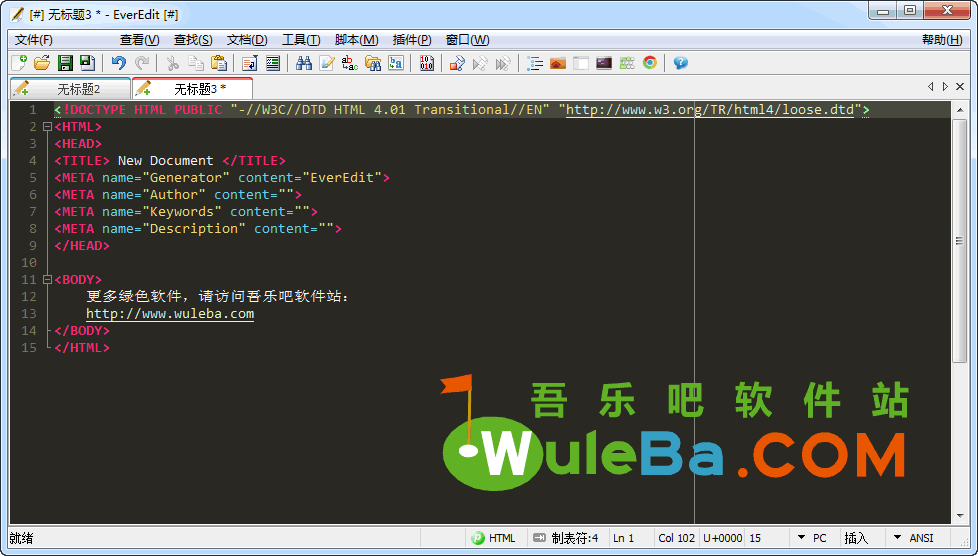The height and width of the screenshot is (556, 978).
Task: Click the green HTML syntax icon in status bar
Action: [478, 537]
